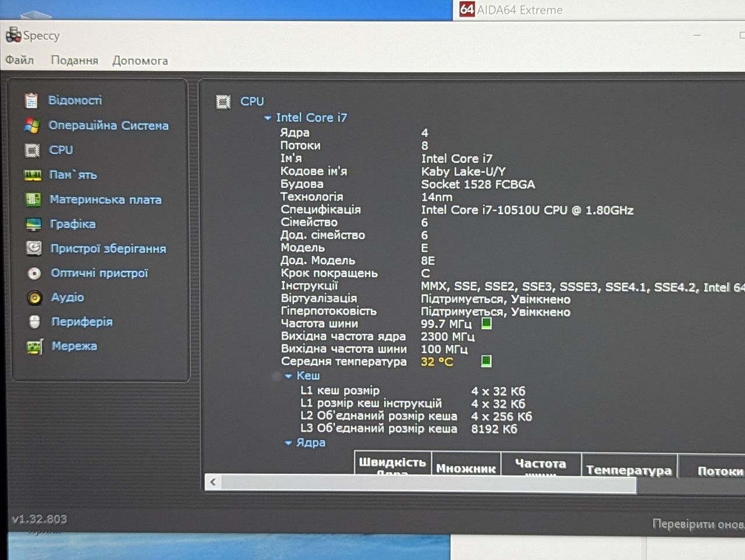The width and height of the screenshot is (745, 560).
Task: Click the 2300 МГц core speed value
Action: [x=448, y=337]
